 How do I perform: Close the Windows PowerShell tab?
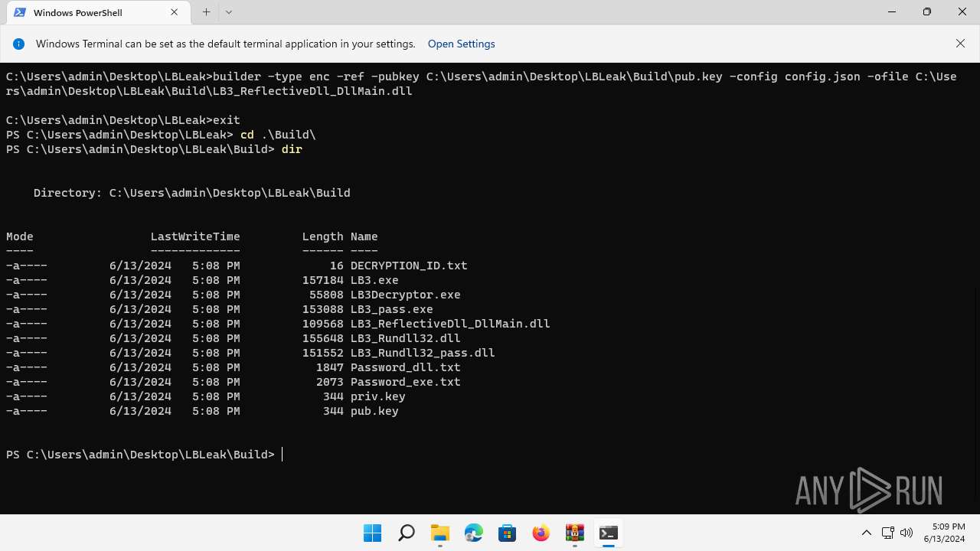click(x=174, y=12)
